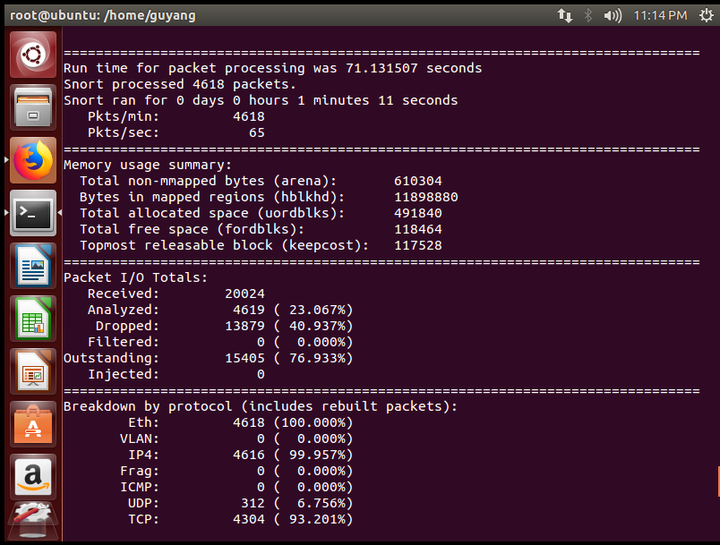
Task: Launch LibreOffice Impress presentation icon
Action: [33, 371]
